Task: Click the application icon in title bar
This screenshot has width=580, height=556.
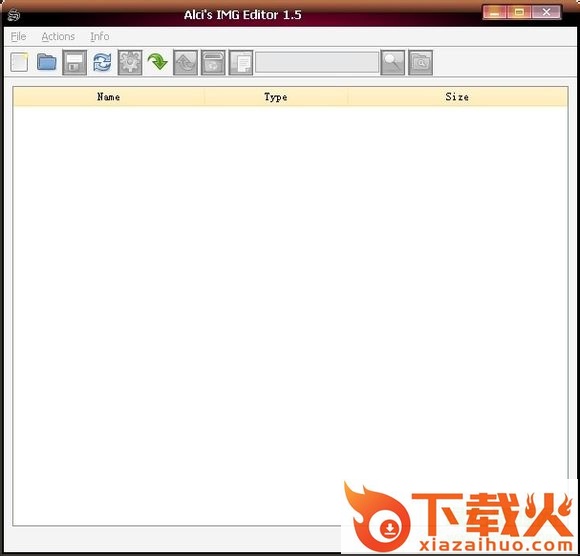Action: click(x=14, y=15)
